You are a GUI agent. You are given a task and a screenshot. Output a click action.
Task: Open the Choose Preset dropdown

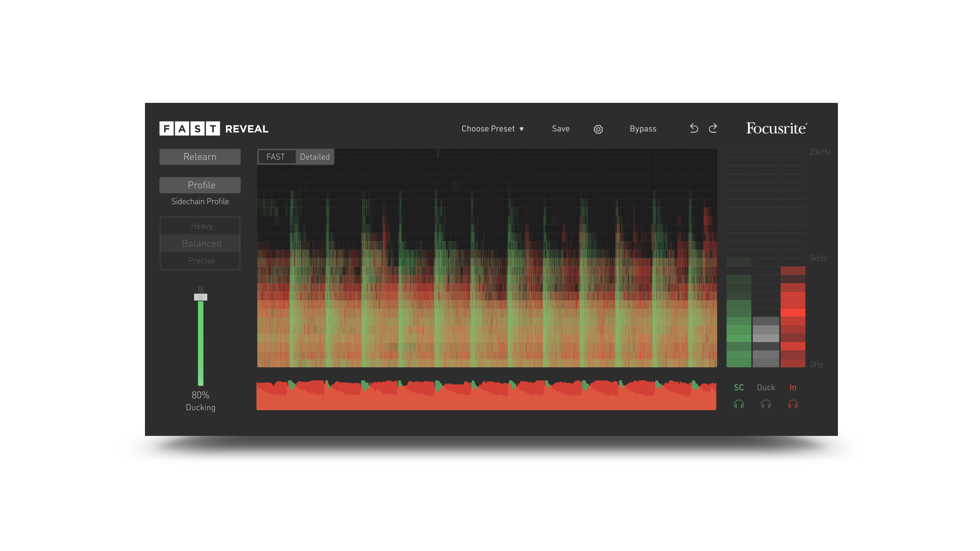pyautogui.click(x=488, y=129)
